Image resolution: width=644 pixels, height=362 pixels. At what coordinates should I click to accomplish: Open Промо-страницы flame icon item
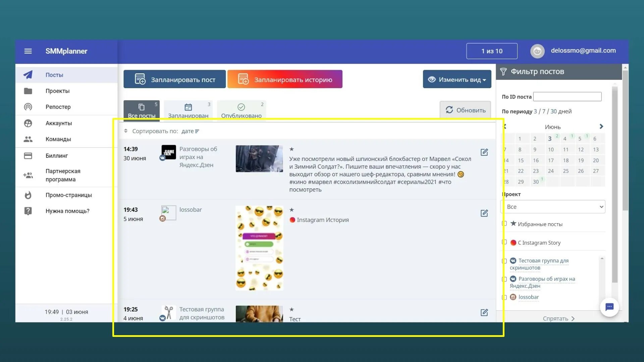point(68,195)
